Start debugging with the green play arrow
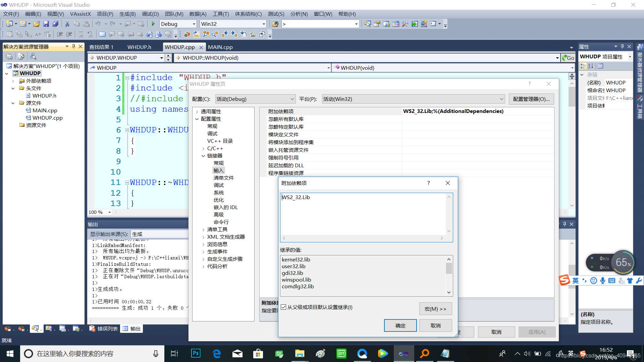Image resolution: width=644 pixels, height=362 pixels. point(153,24)
